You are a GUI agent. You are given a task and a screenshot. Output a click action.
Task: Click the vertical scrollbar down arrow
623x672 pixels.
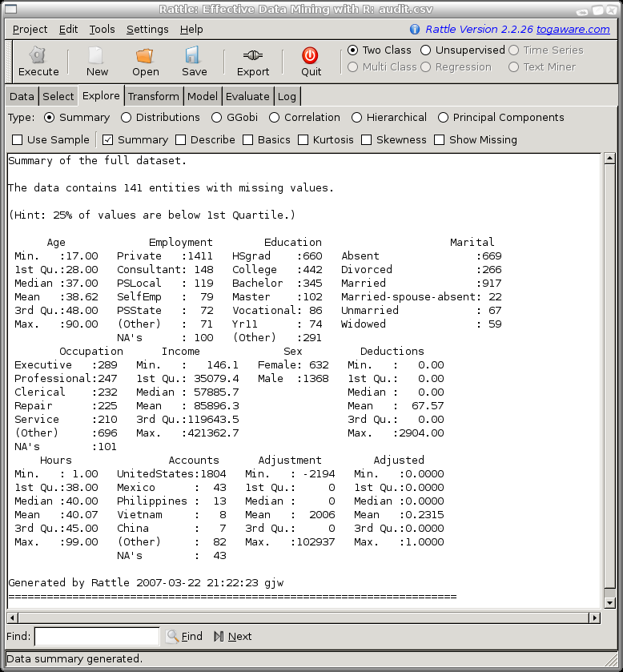(x=609, y=603)
